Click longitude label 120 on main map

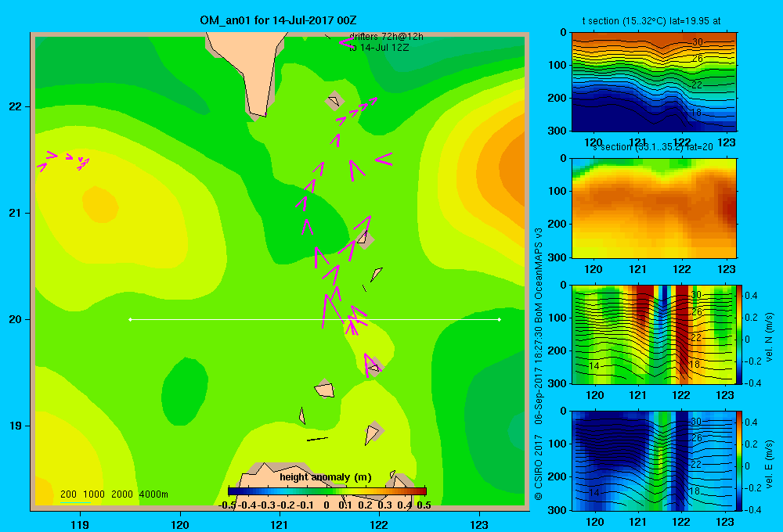[180, 524]
